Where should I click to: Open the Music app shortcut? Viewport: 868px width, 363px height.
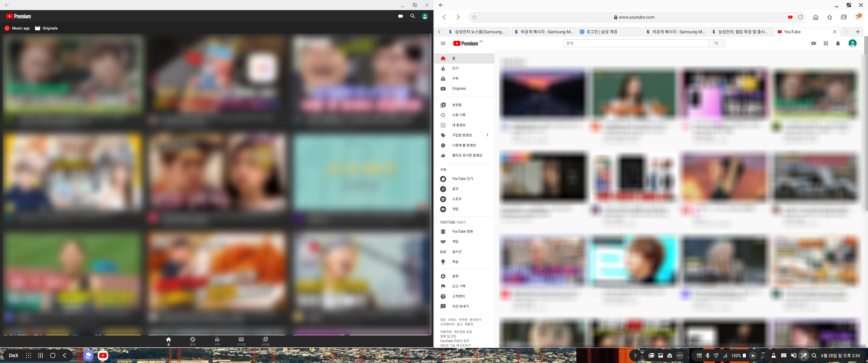[x=17, y=28]
